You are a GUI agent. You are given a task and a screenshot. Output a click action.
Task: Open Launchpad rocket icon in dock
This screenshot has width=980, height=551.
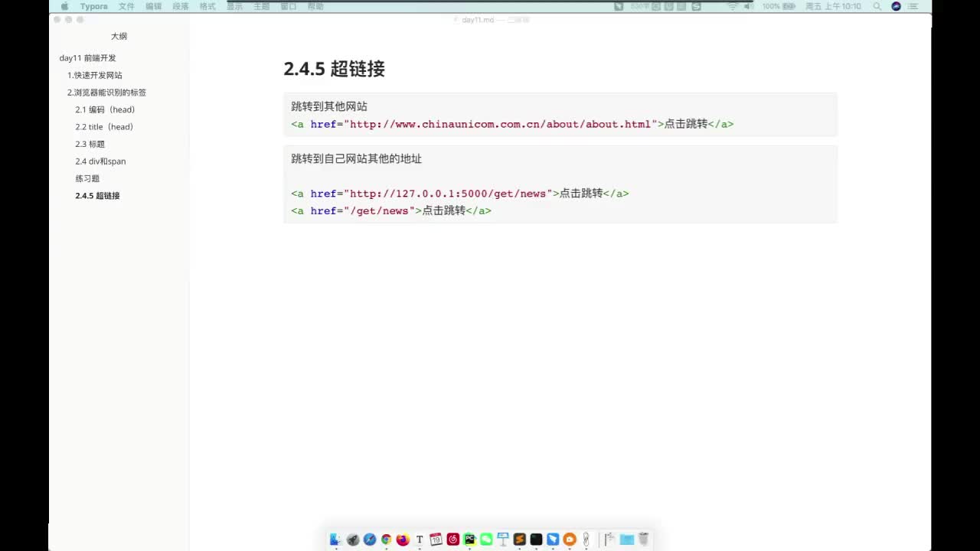tap(353, 540)
